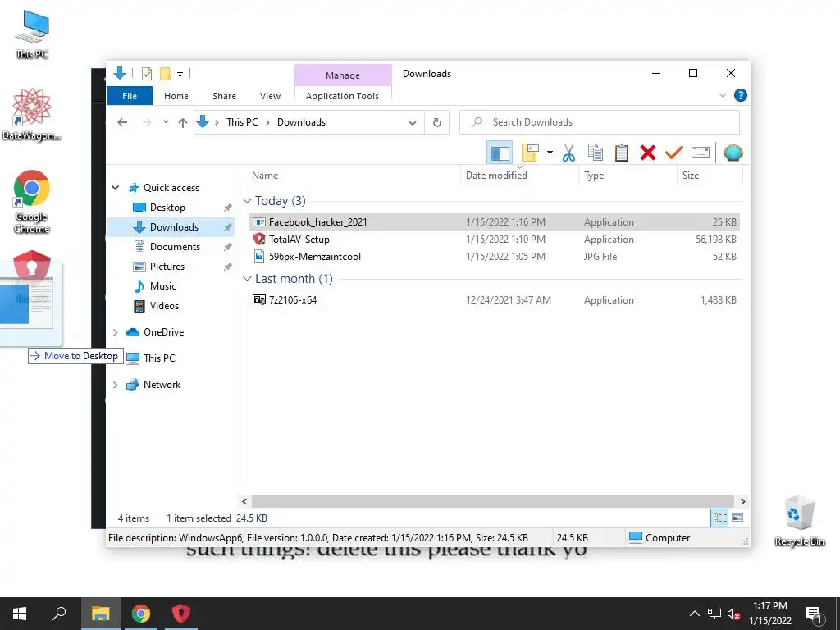Expand the OneDrive tree node
The height and width of the screenshot is (630, 840).
pos(115,332)
